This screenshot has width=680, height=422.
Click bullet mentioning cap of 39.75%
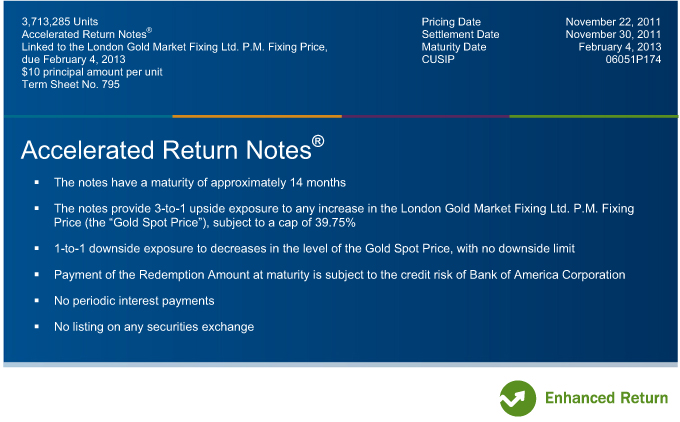click(344, 216)
